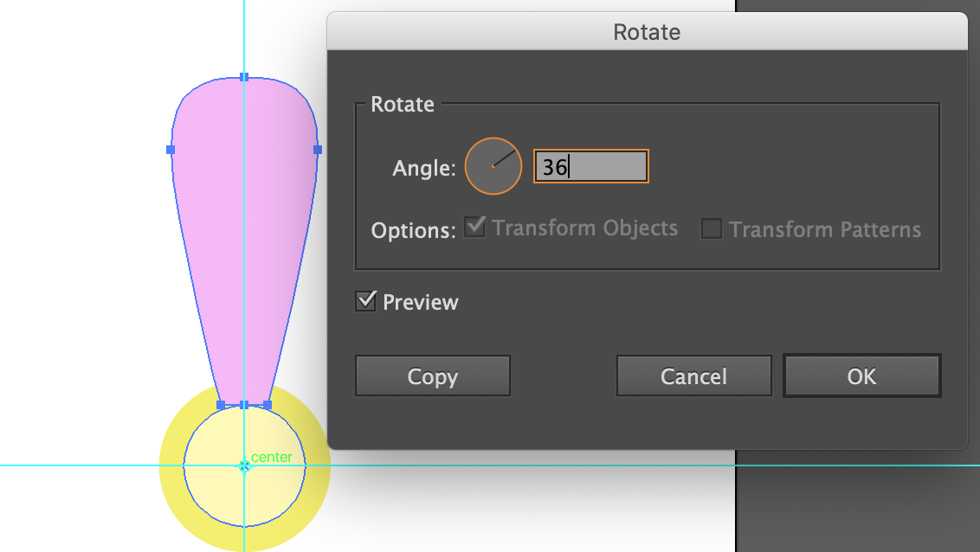Click the Rotate dialog title bar
The width and height of the screenshot is (980, 552).
point(647,32)
